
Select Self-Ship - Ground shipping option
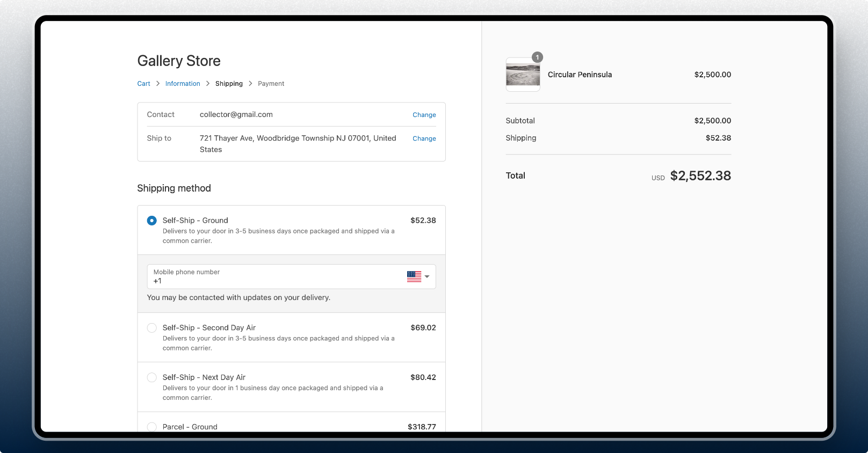(x=152, y=221)
